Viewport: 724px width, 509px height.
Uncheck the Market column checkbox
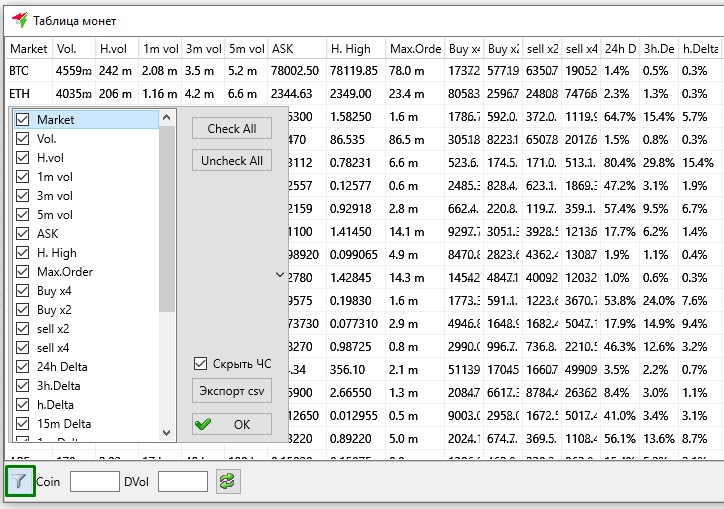(22, 120)
